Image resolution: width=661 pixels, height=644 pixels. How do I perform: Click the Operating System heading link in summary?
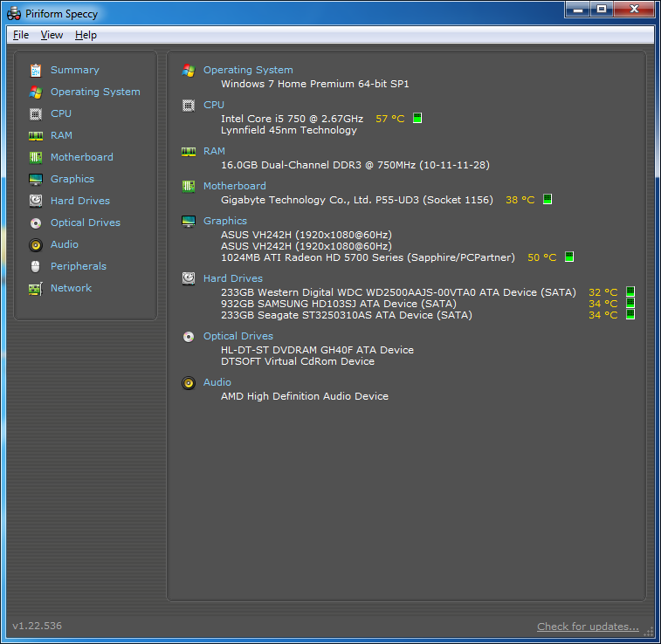coord(248,70)
